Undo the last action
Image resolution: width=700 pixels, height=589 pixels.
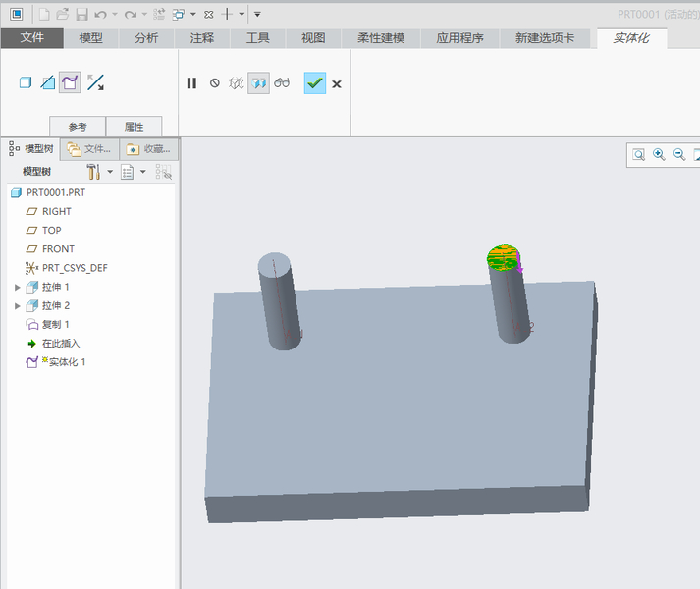click(x=100, y=15)
